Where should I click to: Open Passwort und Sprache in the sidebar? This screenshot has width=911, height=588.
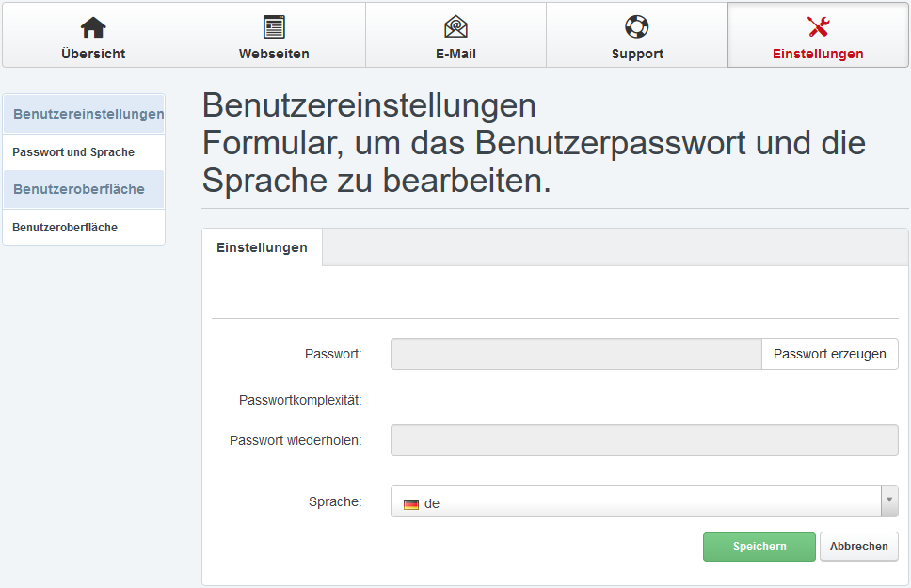[x=73, y=152]
